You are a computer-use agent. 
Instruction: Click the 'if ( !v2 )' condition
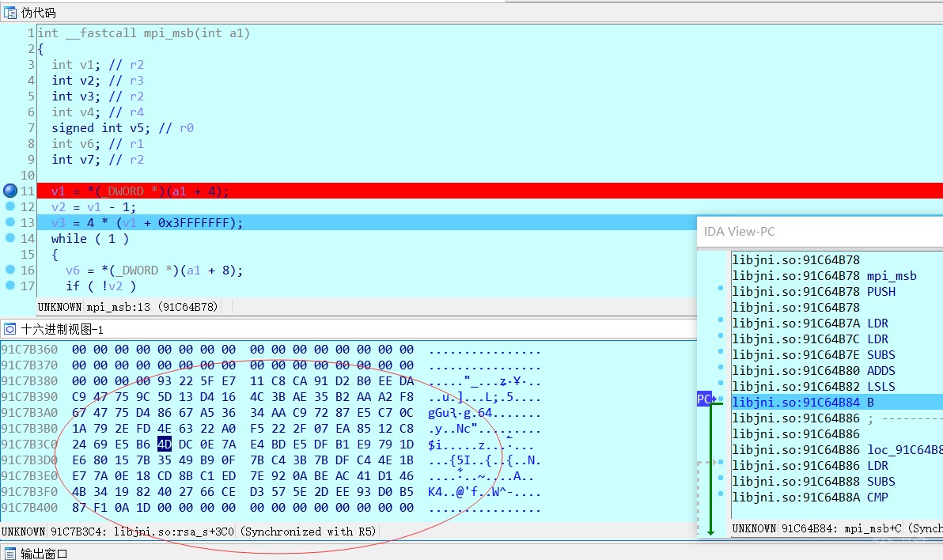pyautogui.click(x=101, y=286)
